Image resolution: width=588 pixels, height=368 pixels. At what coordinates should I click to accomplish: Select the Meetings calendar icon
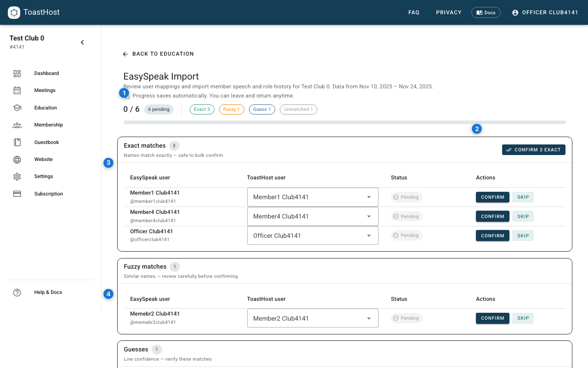pyautogui.click(x=17, y=90)
